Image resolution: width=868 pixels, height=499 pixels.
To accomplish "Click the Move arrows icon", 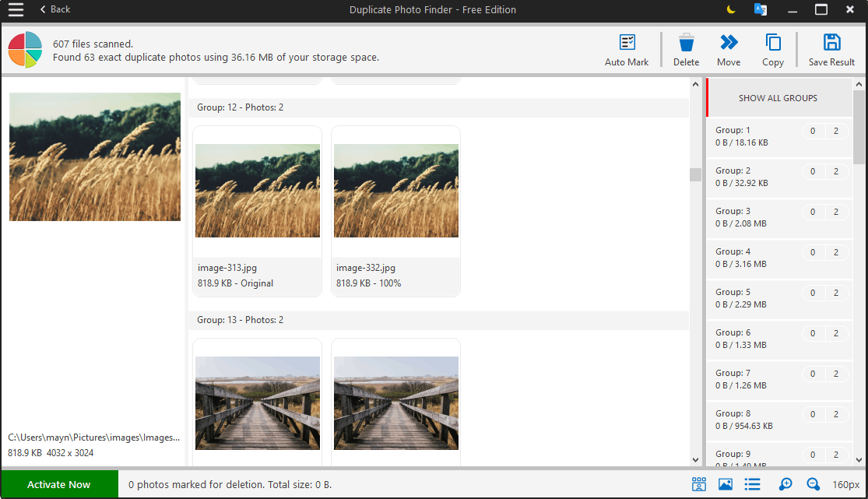I will [729, 42].
